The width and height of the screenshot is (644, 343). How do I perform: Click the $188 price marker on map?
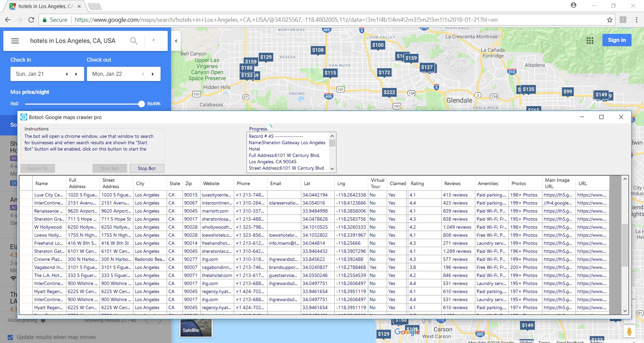coord(247,68)
